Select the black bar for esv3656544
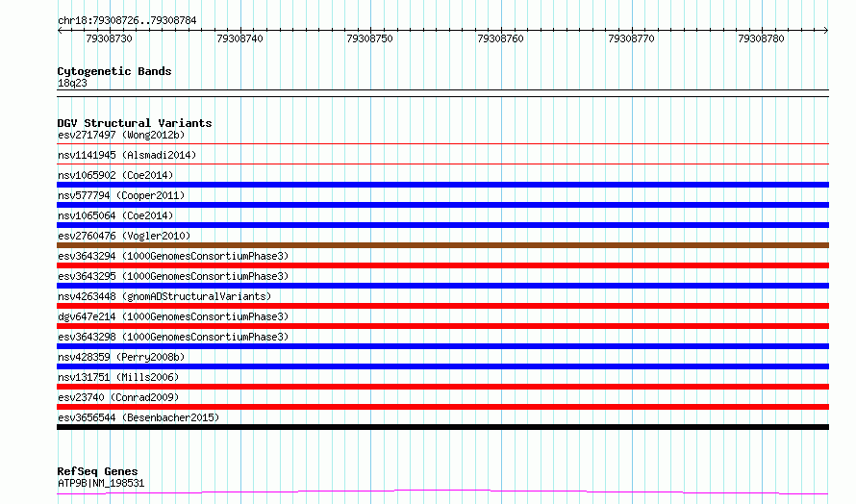 point(442,427)
